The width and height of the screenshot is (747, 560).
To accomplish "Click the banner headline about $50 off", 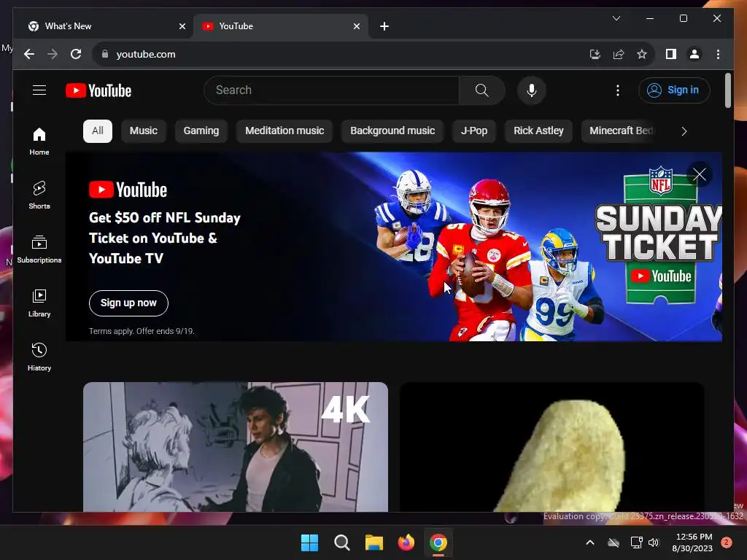I will click(x=165, y=238).
